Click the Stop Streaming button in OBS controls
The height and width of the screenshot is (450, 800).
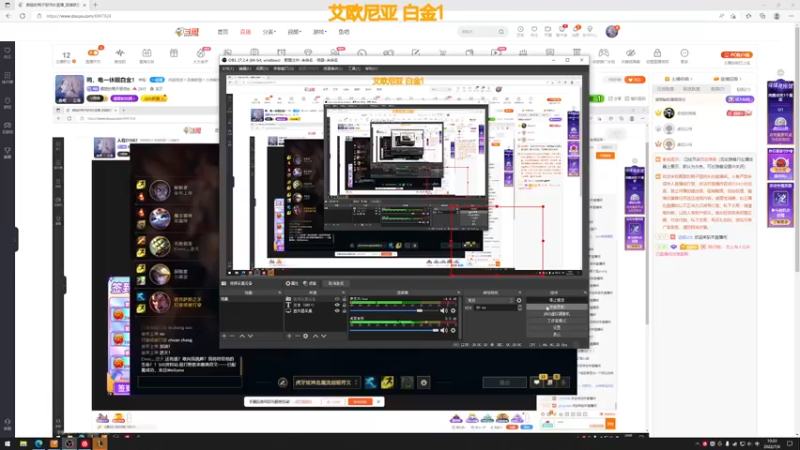point(556,301)
